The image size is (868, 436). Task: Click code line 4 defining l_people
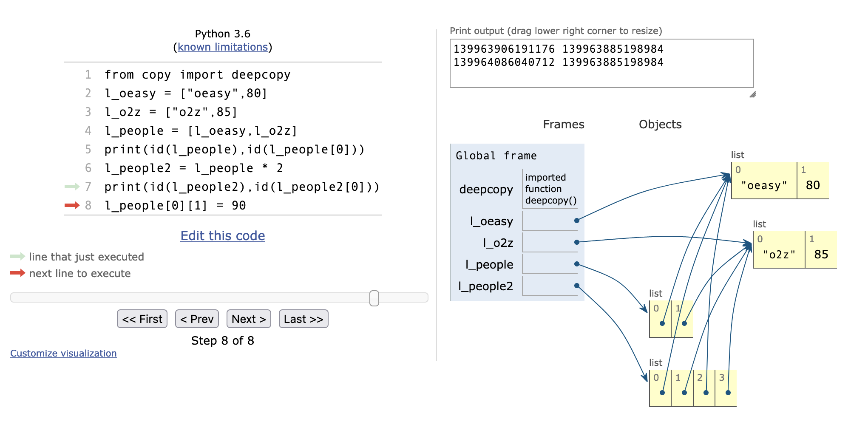click(201, 130)
